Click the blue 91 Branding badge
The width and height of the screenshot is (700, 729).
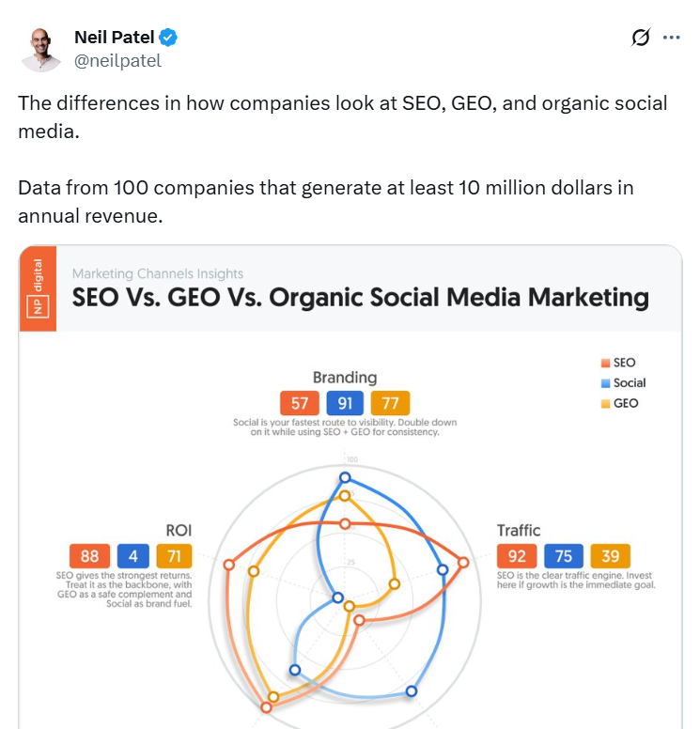(x=345, y=405)
